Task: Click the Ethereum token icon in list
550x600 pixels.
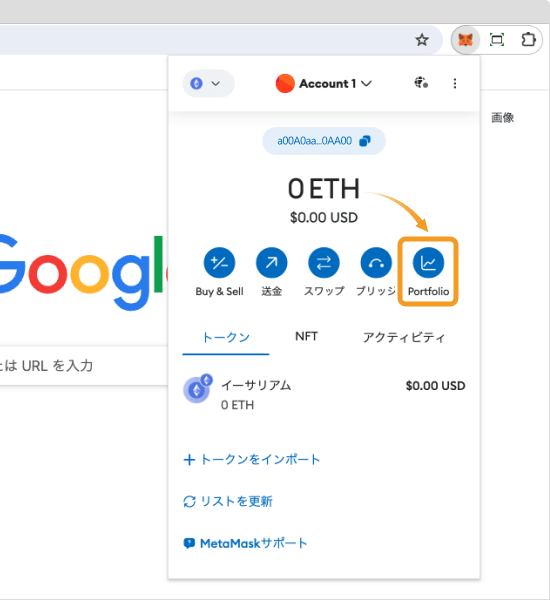Action: pyautogui.click(x=197, y=389)
